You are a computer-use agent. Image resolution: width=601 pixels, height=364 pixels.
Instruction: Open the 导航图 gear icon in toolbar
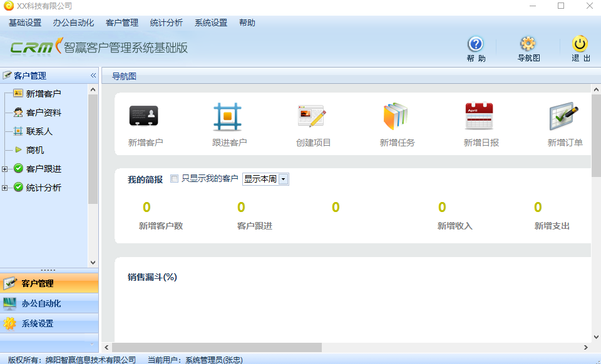click(528, 44)
